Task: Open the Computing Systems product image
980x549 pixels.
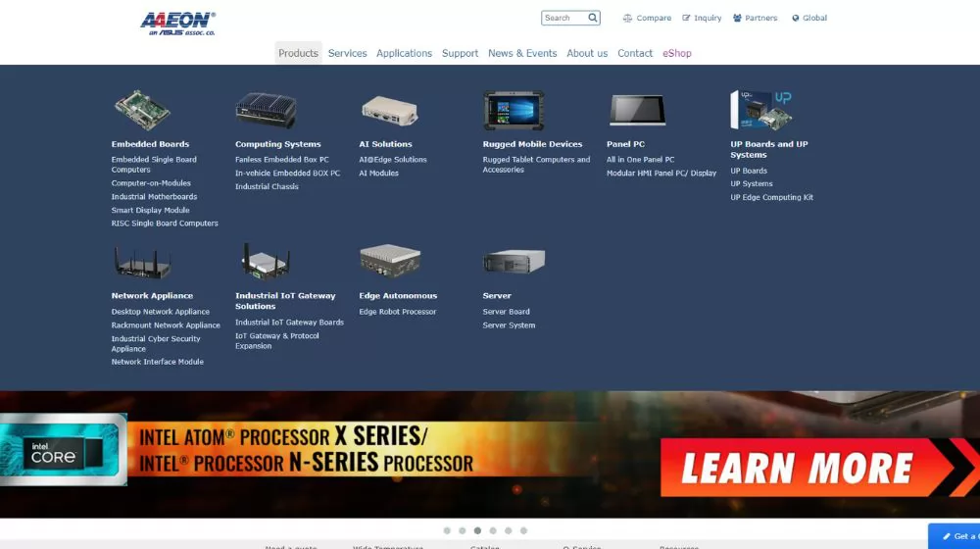Action: pyautogui.click(x=266, y=110)
